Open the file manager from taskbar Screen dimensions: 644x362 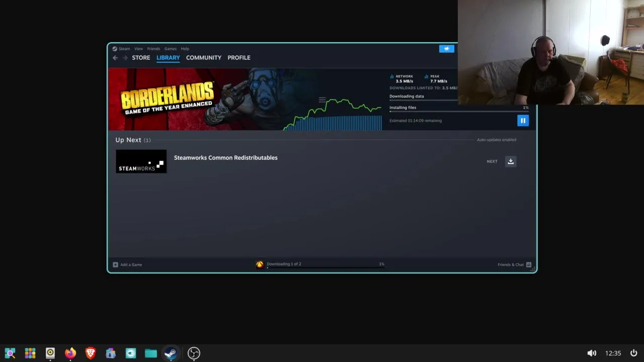pos(151,353)
